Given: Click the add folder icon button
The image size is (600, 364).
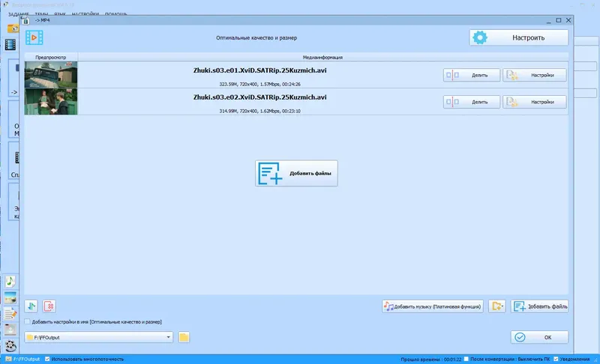Looking at the screenshot, I should click(496, 306).
